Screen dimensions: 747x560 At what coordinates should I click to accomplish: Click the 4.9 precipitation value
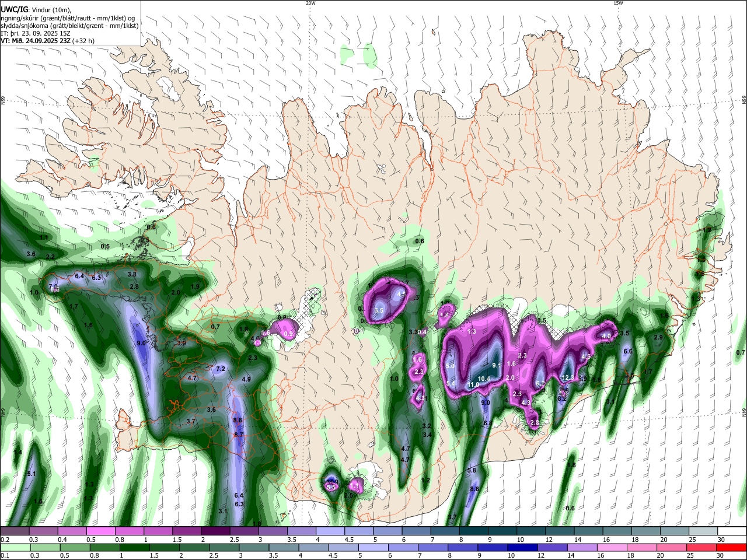pyautogui.click(x=246, y=379)
